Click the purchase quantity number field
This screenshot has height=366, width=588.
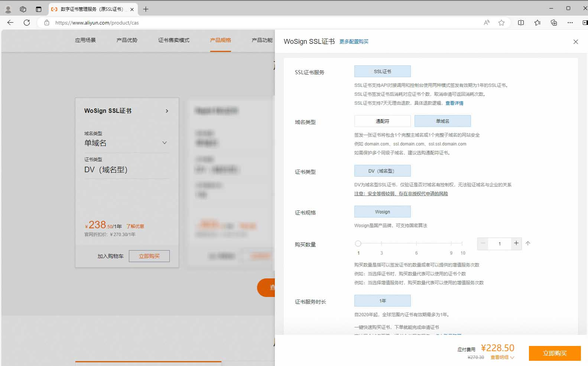click(500, 244)
